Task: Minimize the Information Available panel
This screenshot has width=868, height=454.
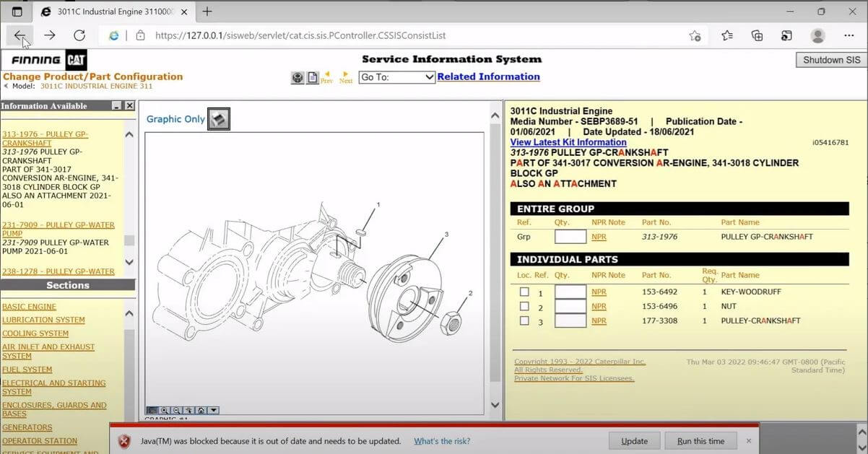Action: pyautogui.click(x=116, y=106)
